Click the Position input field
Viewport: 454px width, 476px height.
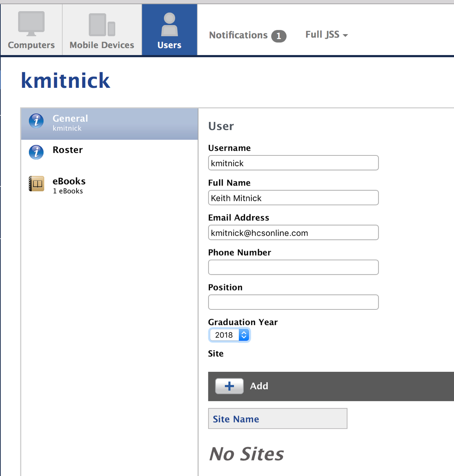[x=293, y=302]
